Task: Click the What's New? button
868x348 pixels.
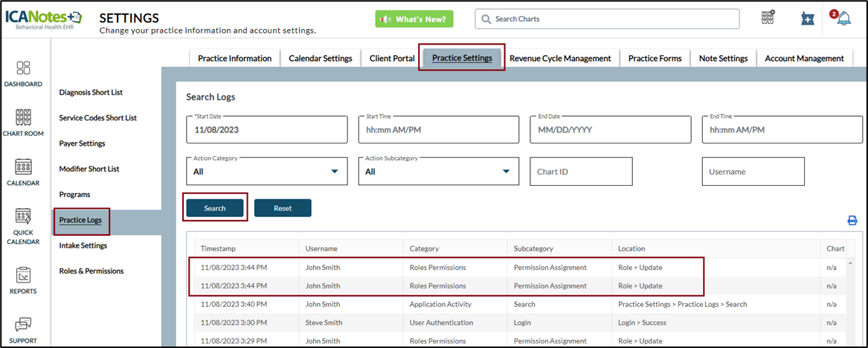Action: coord(414,19)
